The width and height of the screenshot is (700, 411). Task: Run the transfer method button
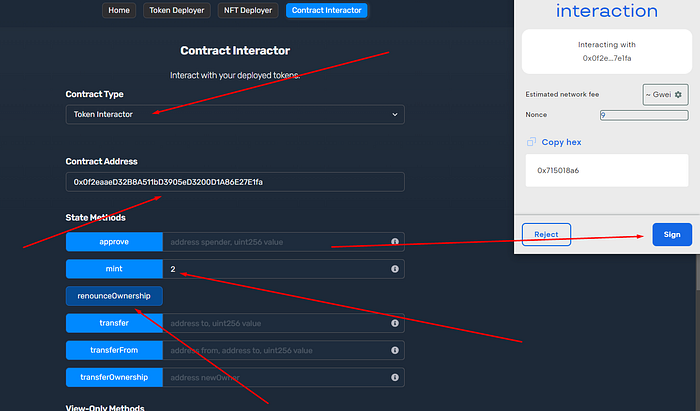click(114, 323)
